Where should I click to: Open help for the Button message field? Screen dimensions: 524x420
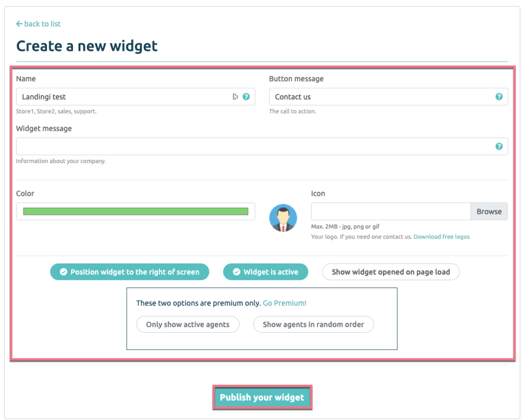pyautogui.click(x=498, y=97)
